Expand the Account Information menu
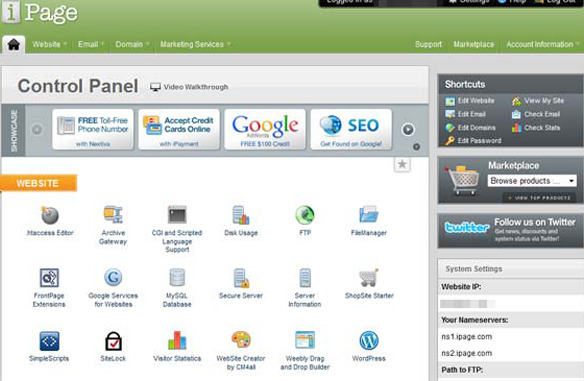The height and width of the screenshot is (381, 584). point(543,44)
